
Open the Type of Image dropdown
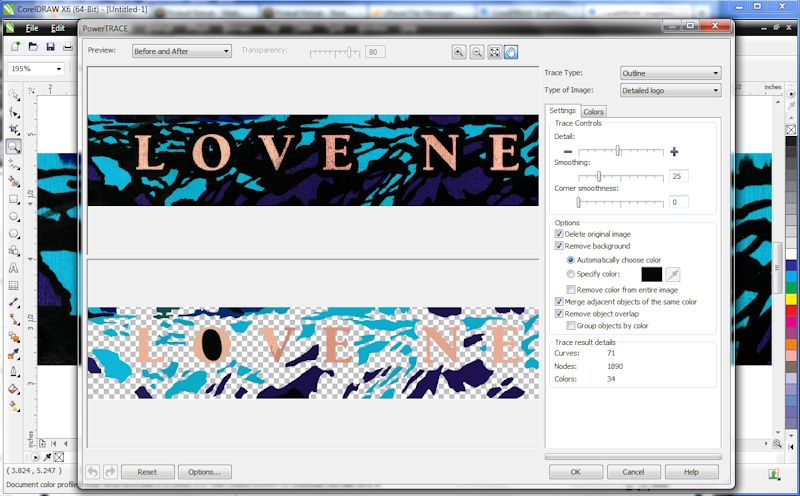[670, 91]
